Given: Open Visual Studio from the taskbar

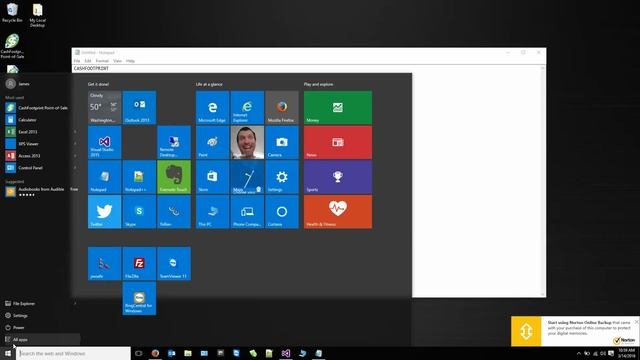Looking at the screenshot, I should tap(286, 353).
